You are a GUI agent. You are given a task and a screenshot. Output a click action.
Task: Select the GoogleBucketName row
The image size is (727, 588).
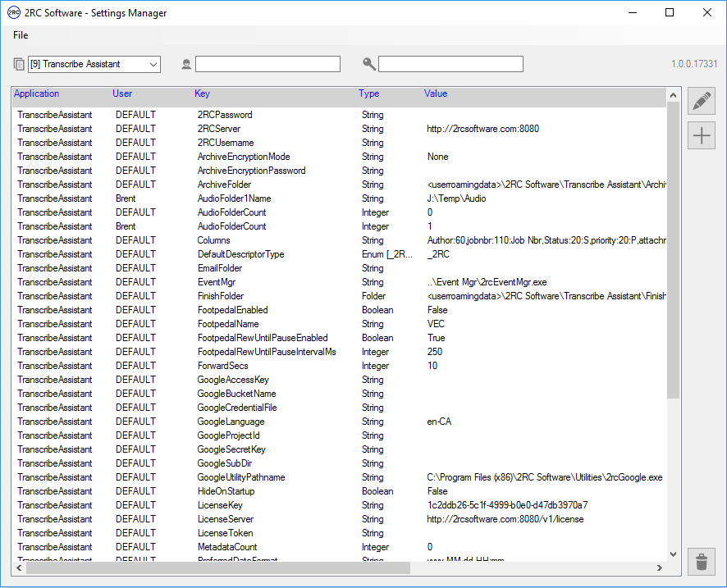tap(339, 394)
